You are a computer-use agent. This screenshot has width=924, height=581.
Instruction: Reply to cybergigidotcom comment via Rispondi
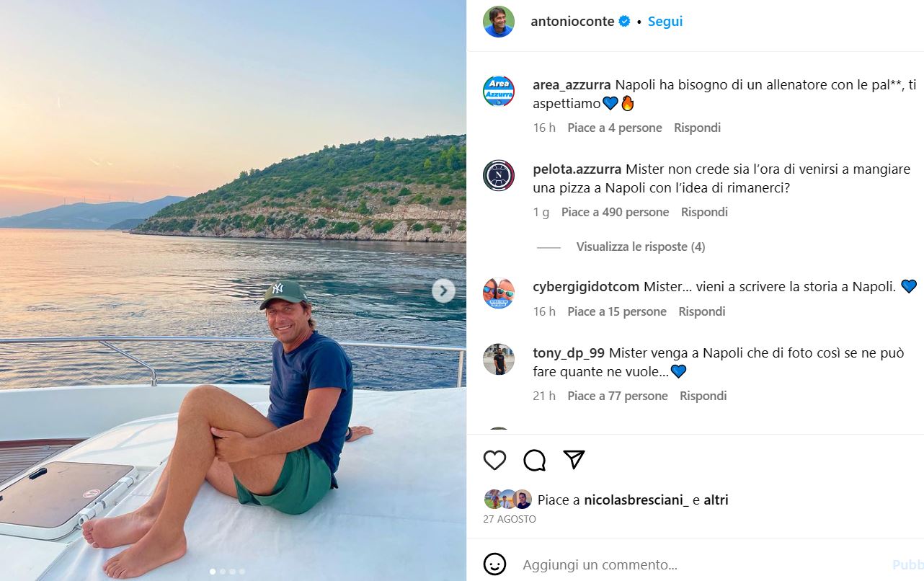pos(701,311)
